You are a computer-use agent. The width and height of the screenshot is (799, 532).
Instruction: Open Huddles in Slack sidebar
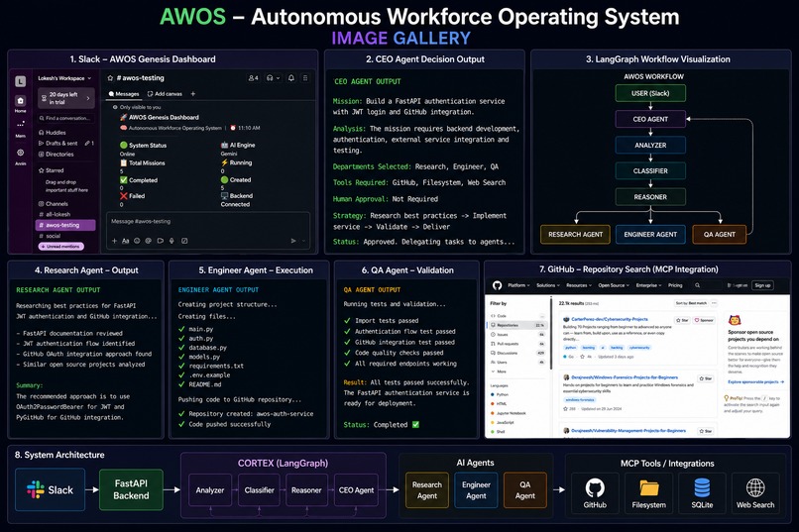[x=53, y=133]
